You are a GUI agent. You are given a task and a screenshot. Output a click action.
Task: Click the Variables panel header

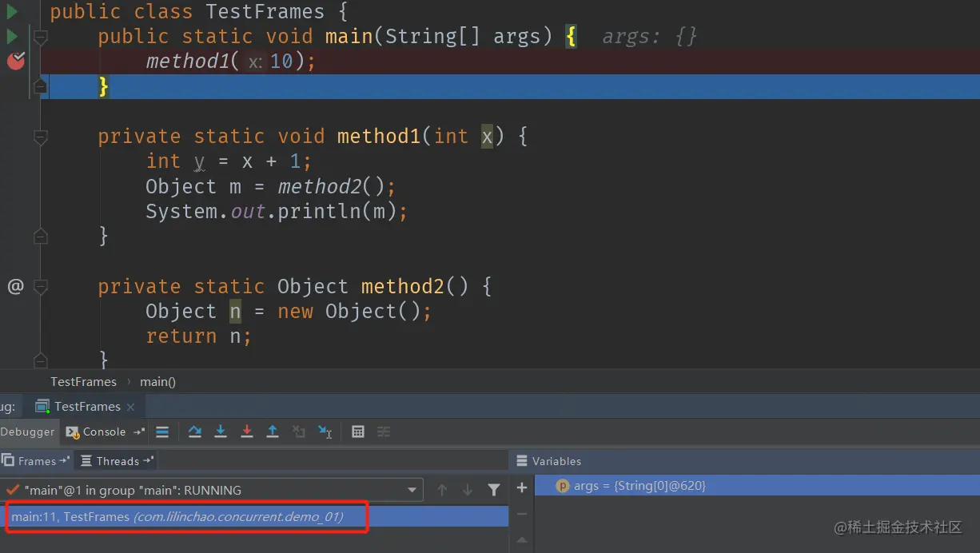[x=549, y=461]
